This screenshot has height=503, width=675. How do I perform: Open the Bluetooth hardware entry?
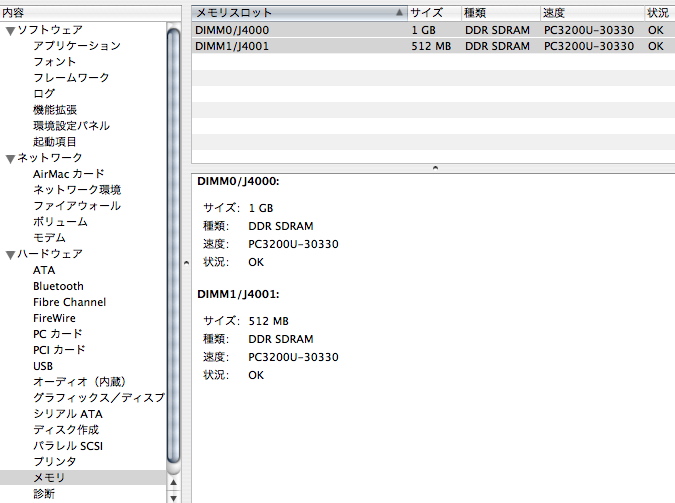coord(58,286)
